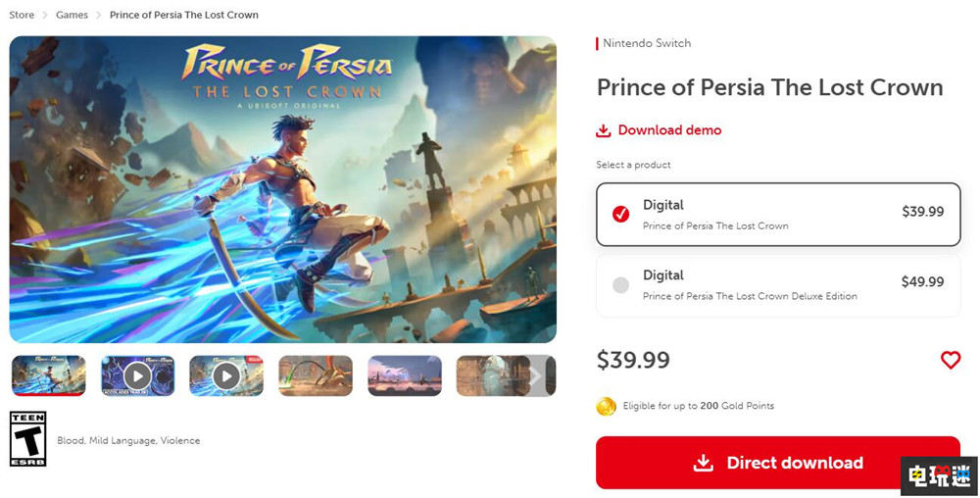Open Games breadcrumb link
980x498 pixels.
pos(72,15)
